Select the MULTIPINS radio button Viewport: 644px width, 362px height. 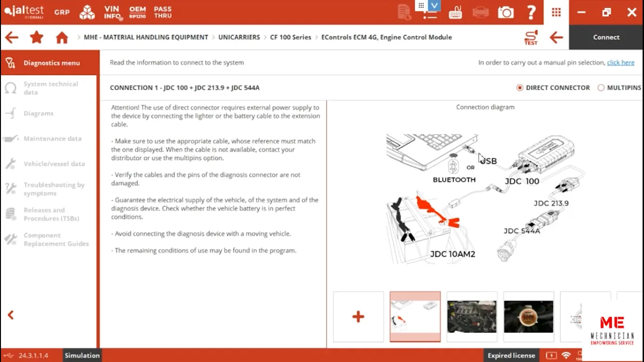click(601, 88)
